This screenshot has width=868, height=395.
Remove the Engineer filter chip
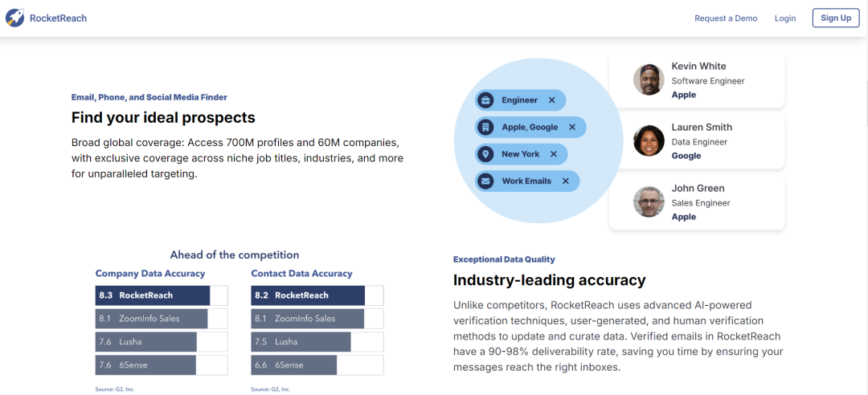coord(551,100)
